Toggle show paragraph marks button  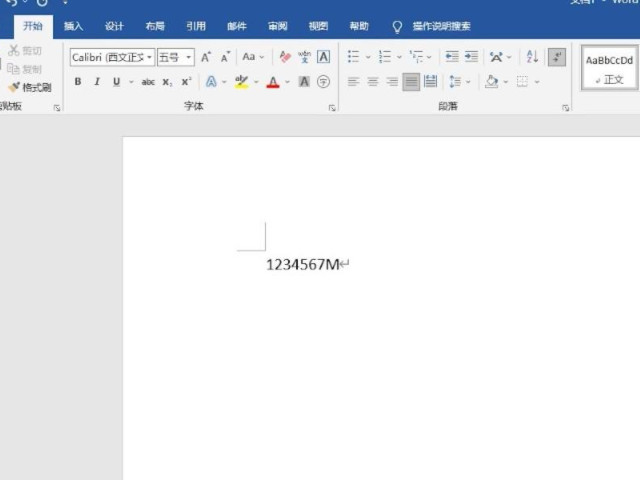coord(558,57)
